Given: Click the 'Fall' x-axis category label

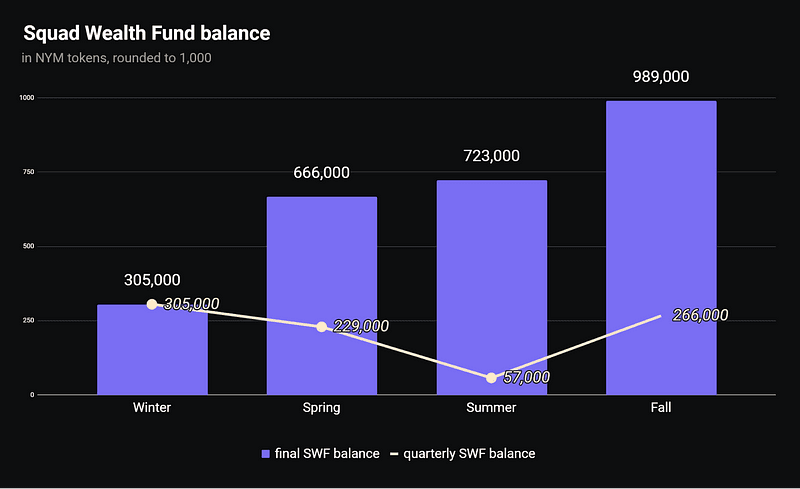Looking at the screenshot, I should coord(661,408).
